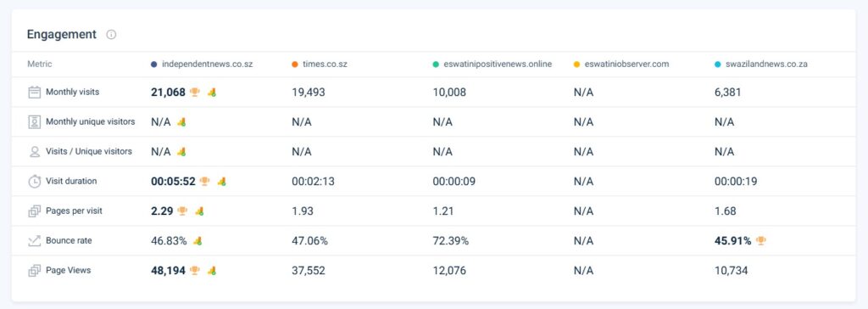This screenshot has height=309, width=868.
Task: Click the trophy icon beside 48,194
Action: point(195,271)
